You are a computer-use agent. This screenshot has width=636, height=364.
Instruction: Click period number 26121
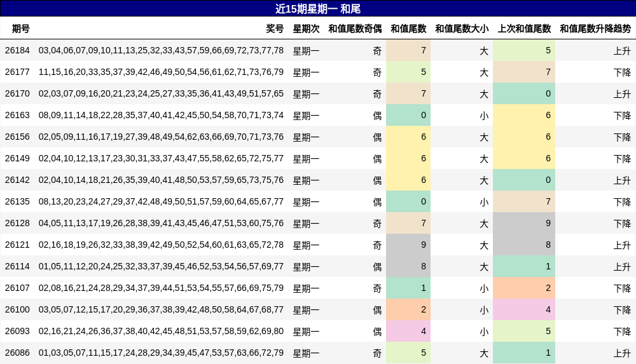click(17, 245)
